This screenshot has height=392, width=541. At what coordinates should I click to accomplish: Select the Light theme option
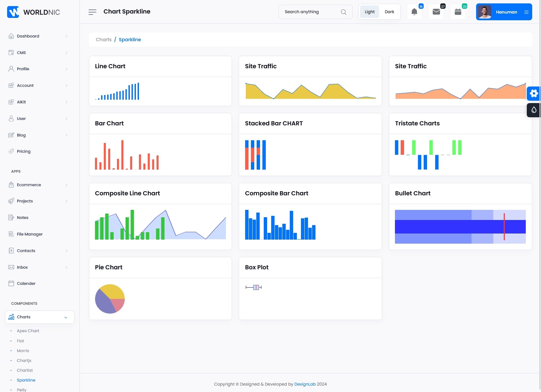(x=370, y=12)
